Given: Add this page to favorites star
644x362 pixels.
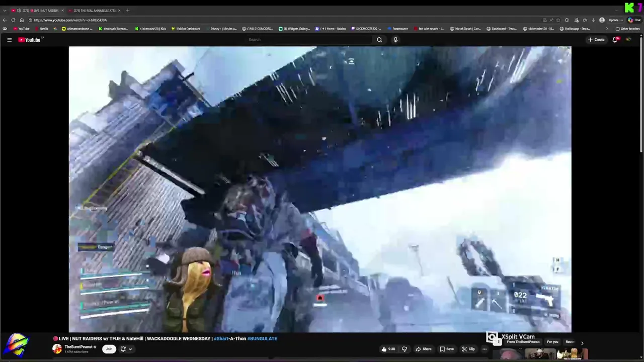Looking at the screenshot, I should (x=558, y=20).
